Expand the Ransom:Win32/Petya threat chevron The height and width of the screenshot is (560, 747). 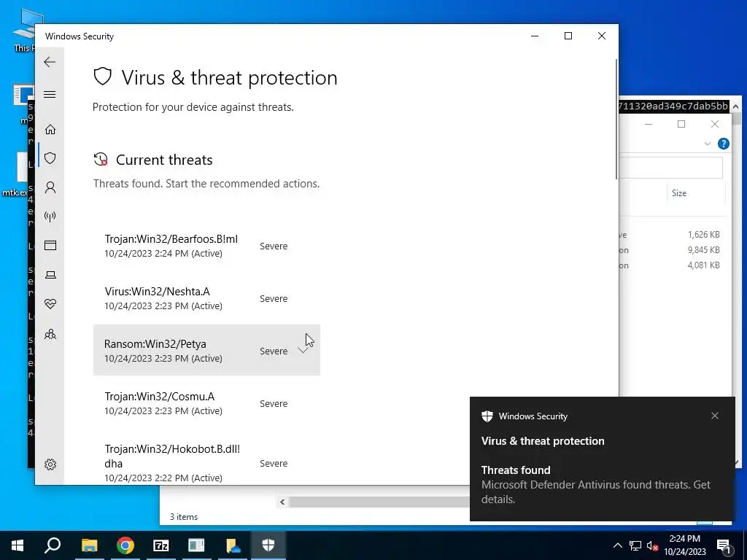coord(303,351)
